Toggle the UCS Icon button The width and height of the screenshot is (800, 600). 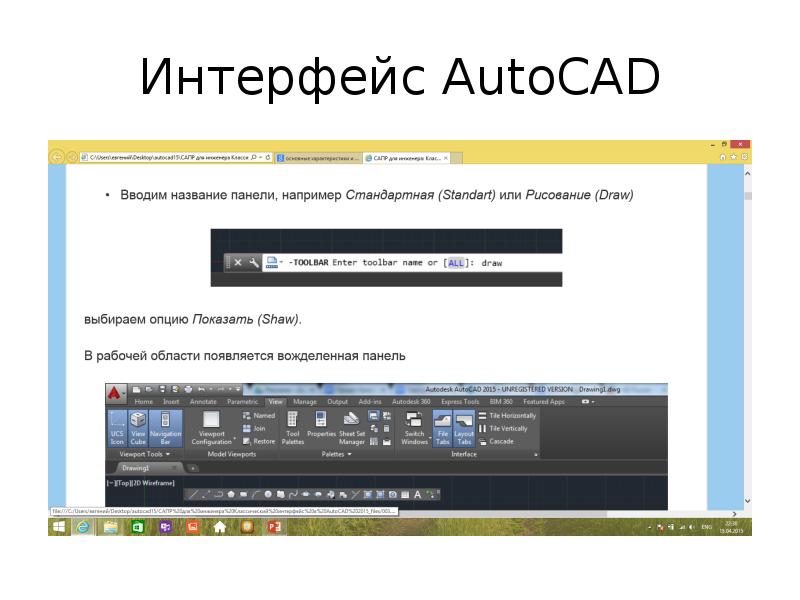pos(117,428)
